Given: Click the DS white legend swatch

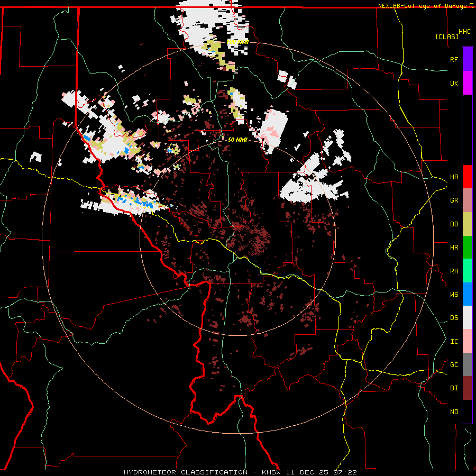Looking at the screenshot, I should pyautogui.click(x=467, y=317).
